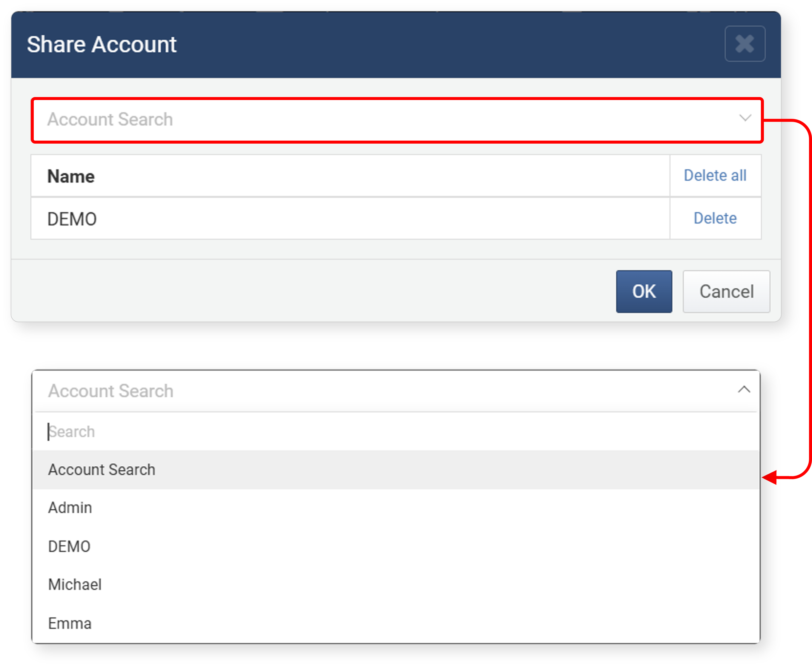Select the DEMO name cell in table

pos(350,219)
